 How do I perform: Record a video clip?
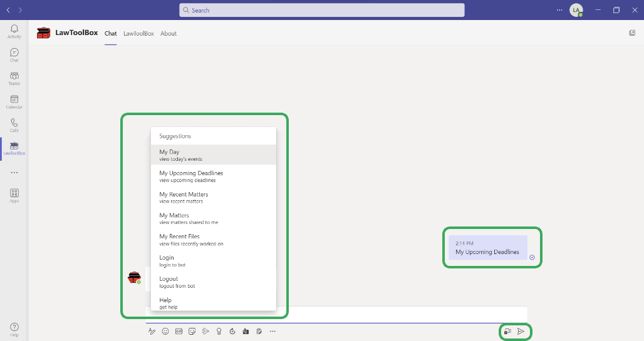[x=507, y=332]
